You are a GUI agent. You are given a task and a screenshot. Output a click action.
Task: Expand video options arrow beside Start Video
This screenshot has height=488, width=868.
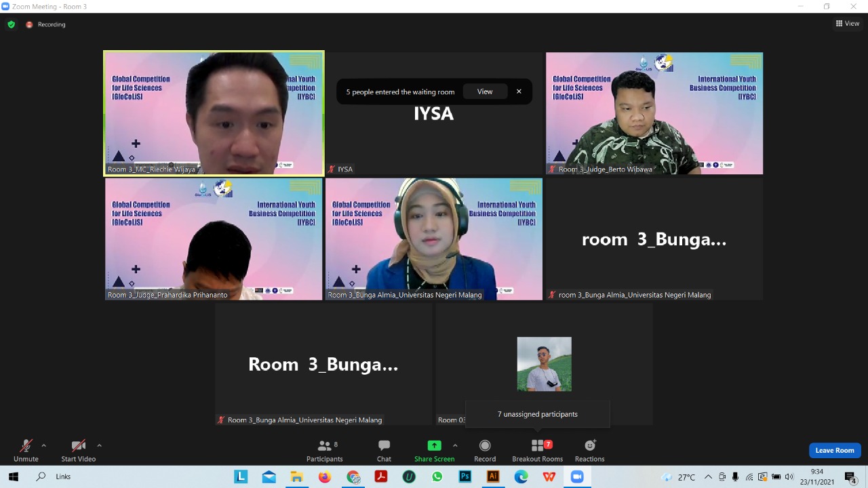[99, 445]
